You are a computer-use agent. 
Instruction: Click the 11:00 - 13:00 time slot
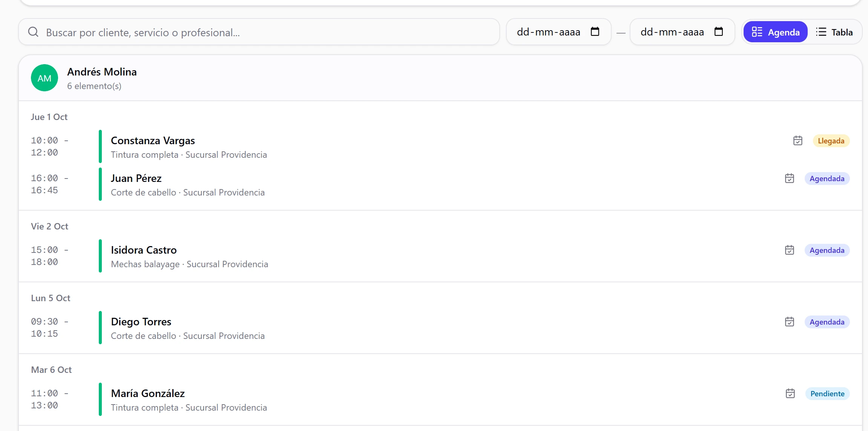click(50, 399)
